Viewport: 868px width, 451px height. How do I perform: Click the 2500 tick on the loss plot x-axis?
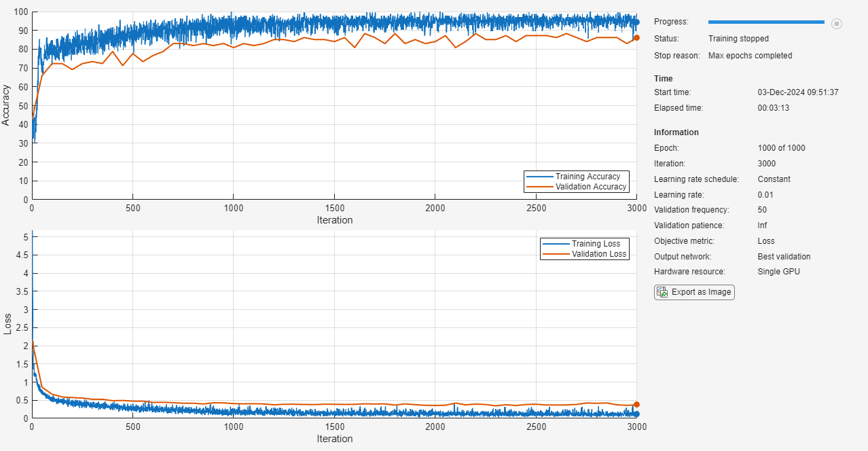(536, 427)
